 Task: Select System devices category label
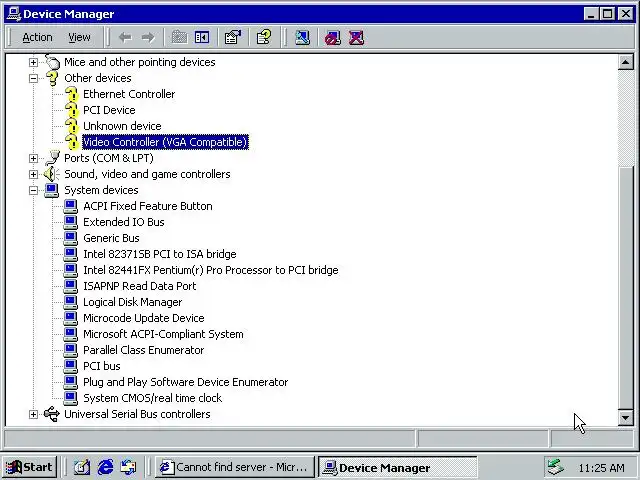(x=101, y=190)
